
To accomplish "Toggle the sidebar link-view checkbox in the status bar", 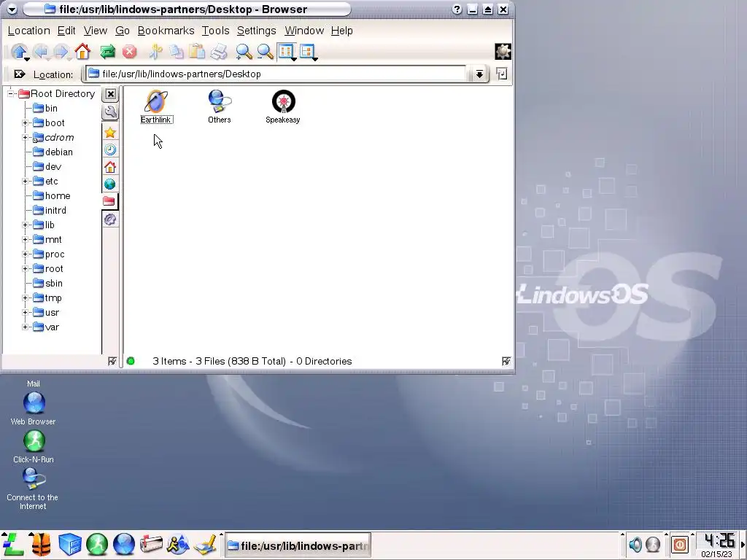I will [112, 361].
